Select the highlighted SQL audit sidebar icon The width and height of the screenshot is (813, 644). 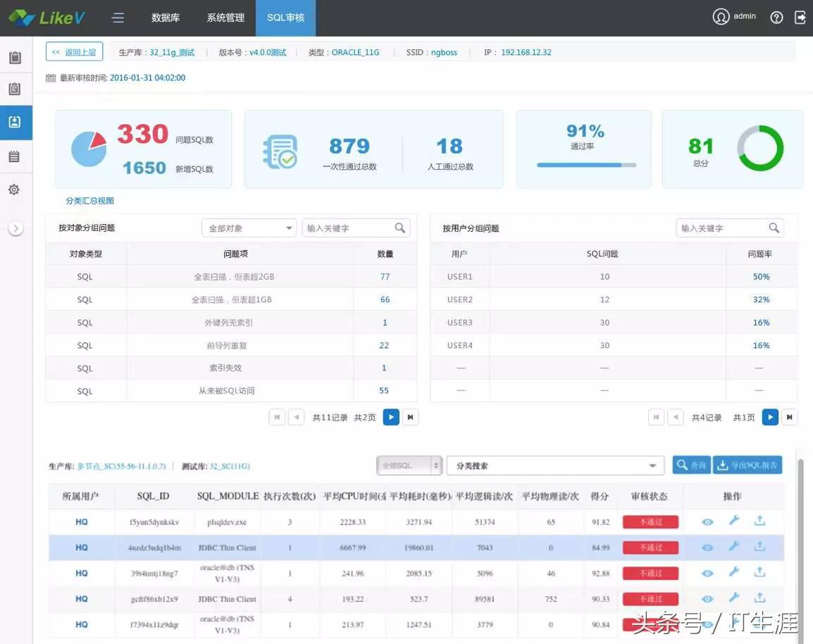(16, 120)
